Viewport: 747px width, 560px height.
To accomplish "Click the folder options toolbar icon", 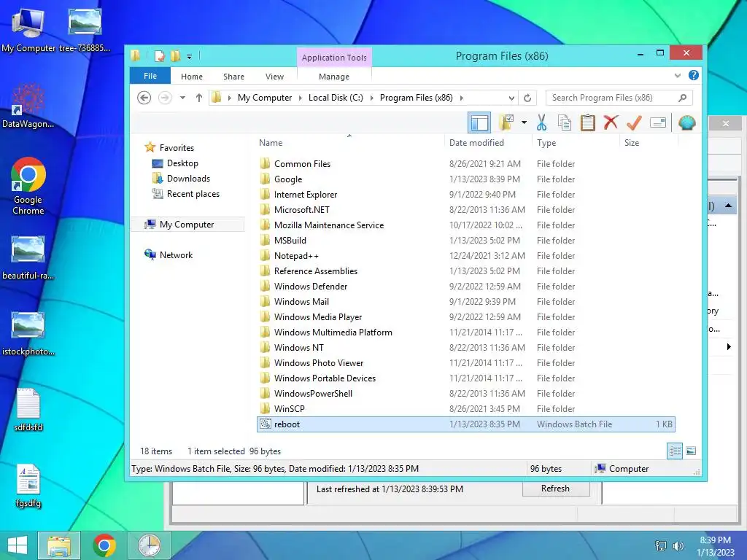I will tap(506, 122).
